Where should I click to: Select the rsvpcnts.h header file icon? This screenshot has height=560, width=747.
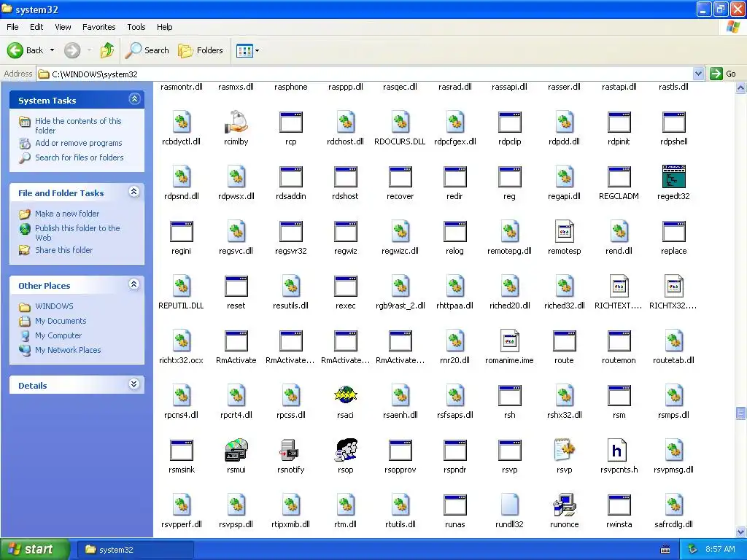619,450
